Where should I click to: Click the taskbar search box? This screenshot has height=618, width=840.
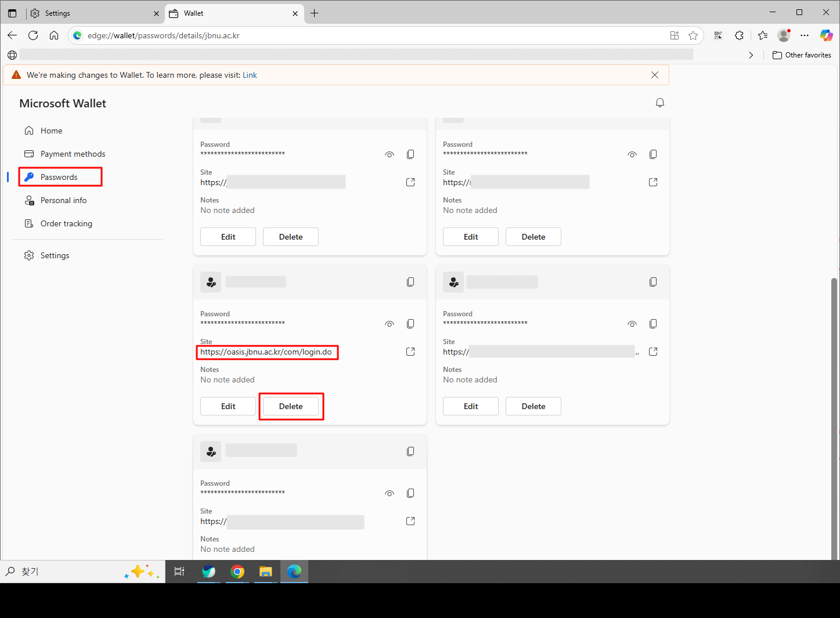(82, 572)
